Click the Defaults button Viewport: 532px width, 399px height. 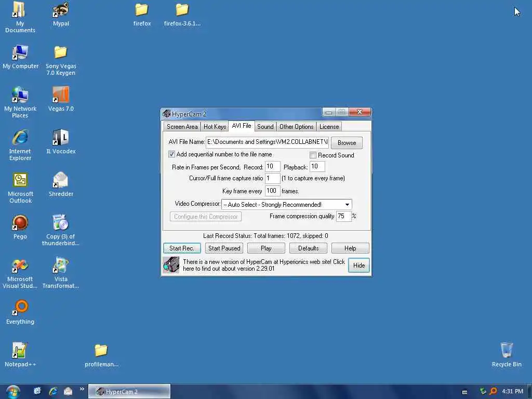[308, 248]
